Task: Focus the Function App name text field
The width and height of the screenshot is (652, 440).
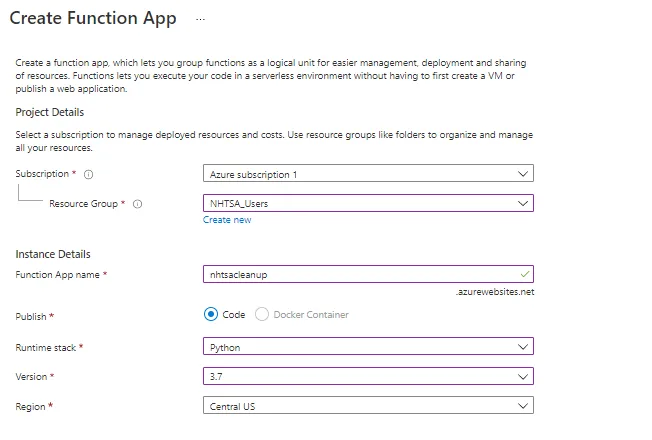Action: pyautogui.click(x=360, y=274)
